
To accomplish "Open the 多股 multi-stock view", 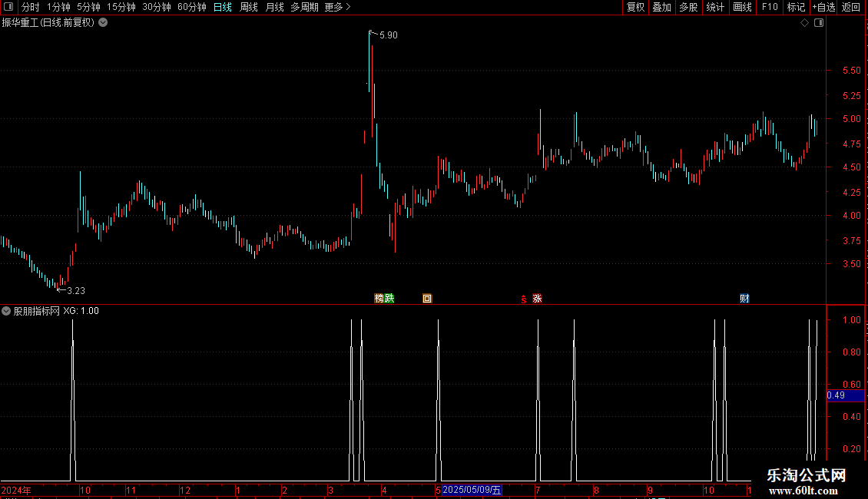I will [688, 7].
